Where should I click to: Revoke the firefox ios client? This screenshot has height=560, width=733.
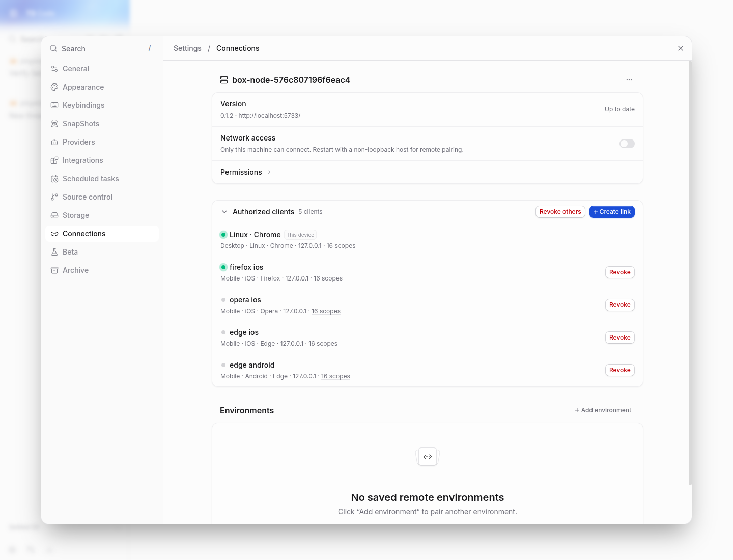(620, 272)
